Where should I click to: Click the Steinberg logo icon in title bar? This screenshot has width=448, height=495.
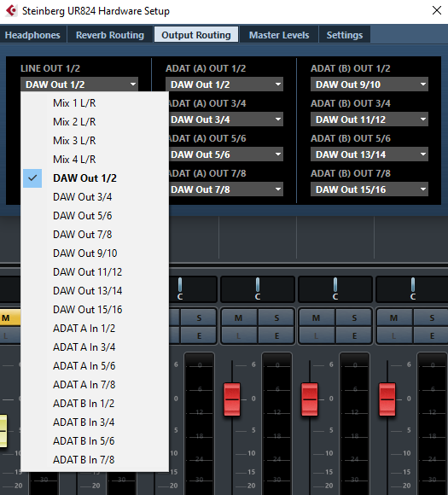click(x=12, y=11)
